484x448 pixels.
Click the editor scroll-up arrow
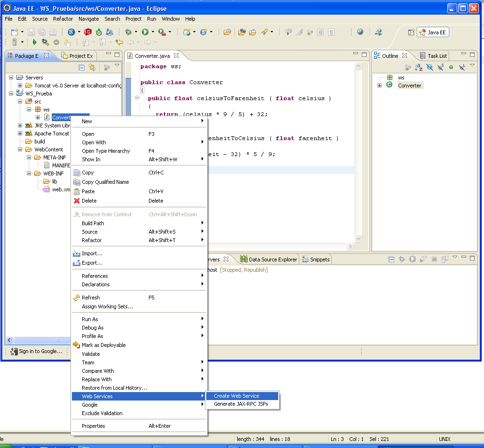tap(359, 66)
